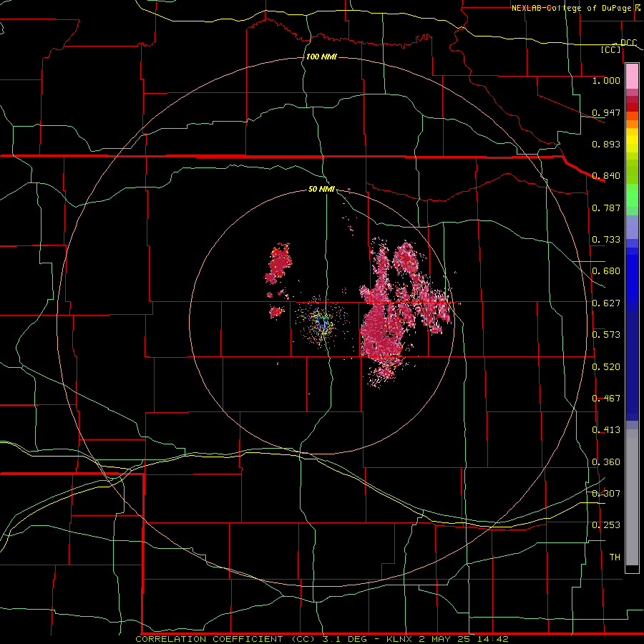Select the 0.733 scale label
The height and width of the screenshot is (644, 644).
click(x=606, y=240)
